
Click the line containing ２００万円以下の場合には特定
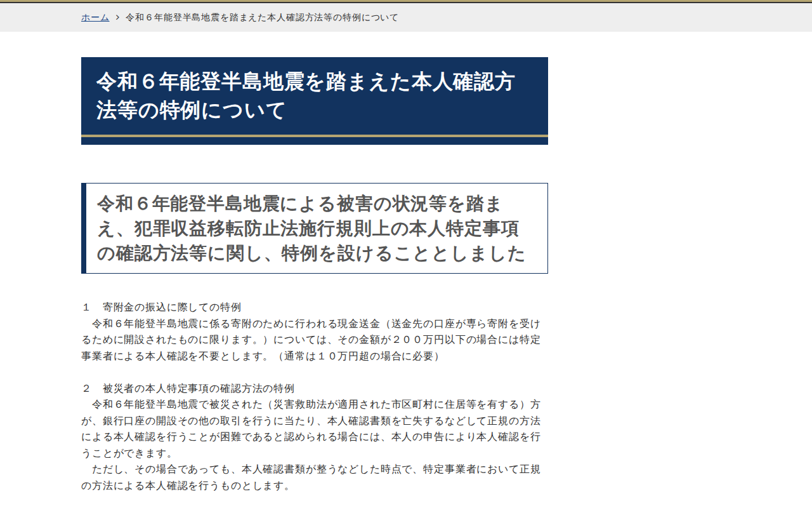click(x=311, y=340)
